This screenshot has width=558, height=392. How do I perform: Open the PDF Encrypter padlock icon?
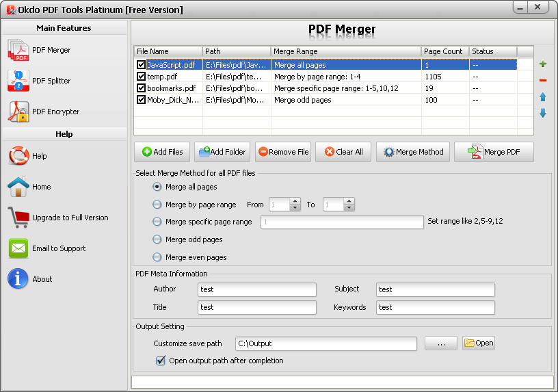18,112
